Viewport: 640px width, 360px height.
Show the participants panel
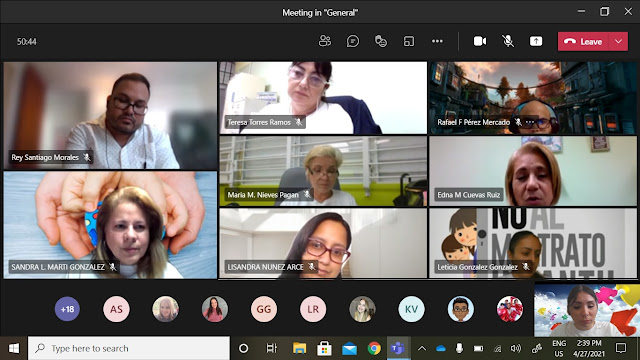click(325, 41)
